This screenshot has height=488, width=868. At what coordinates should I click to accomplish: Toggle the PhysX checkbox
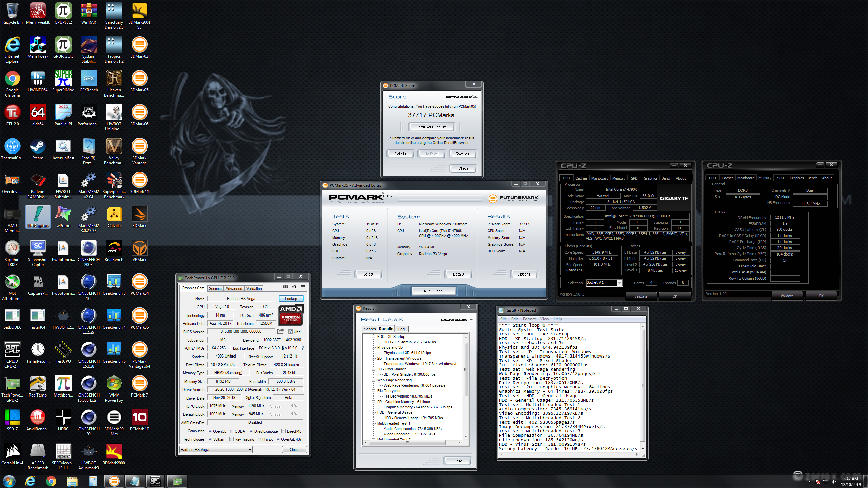[259, 439]
